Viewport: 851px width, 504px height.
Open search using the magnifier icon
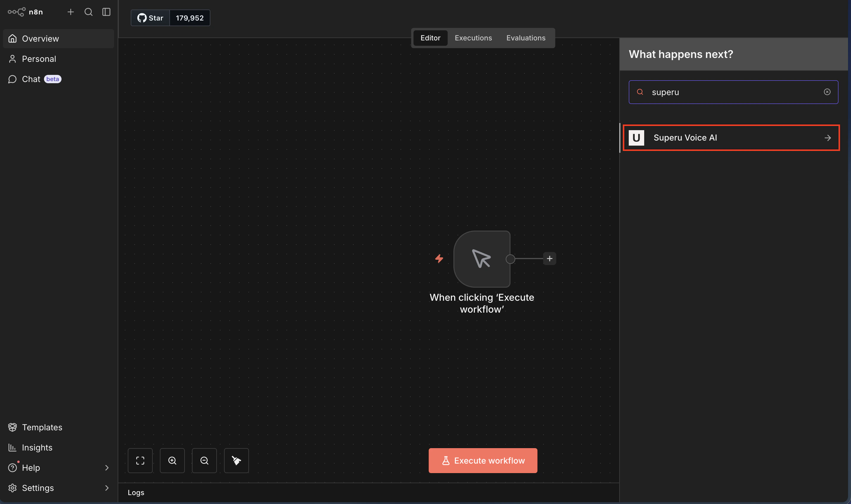(x=88, y=12)
